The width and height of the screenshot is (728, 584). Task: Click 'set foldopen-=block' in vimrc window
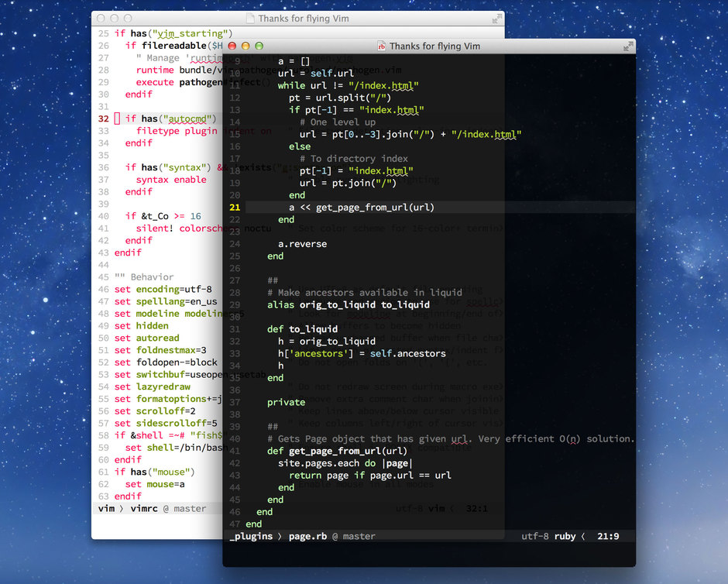[x=166, y=362]
